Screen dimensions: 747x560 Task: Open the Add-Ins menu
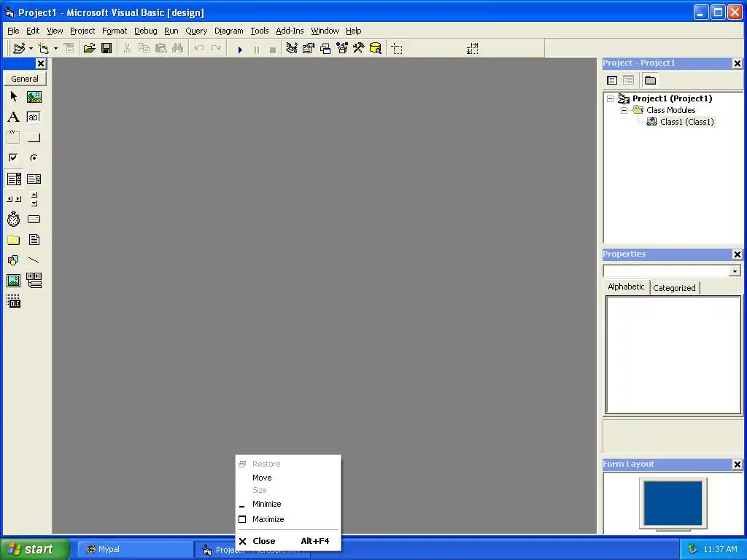[290, 31]
